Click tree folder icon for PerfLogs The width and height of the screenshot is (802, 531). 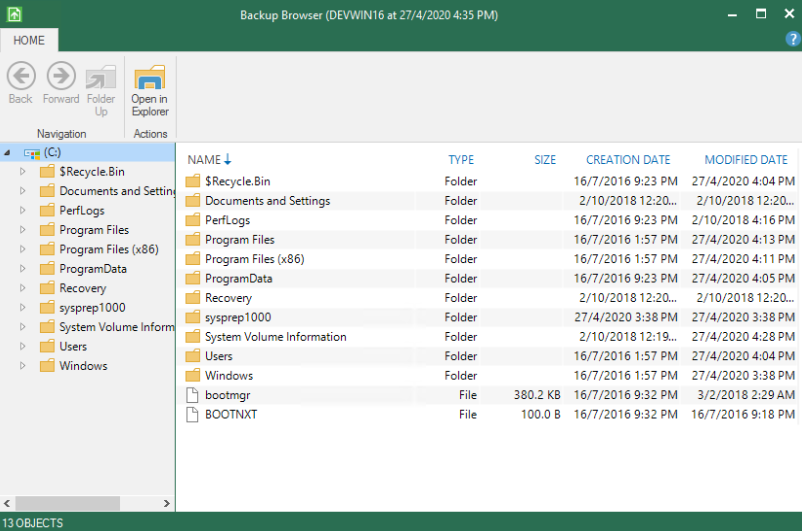tap(47, 210)
